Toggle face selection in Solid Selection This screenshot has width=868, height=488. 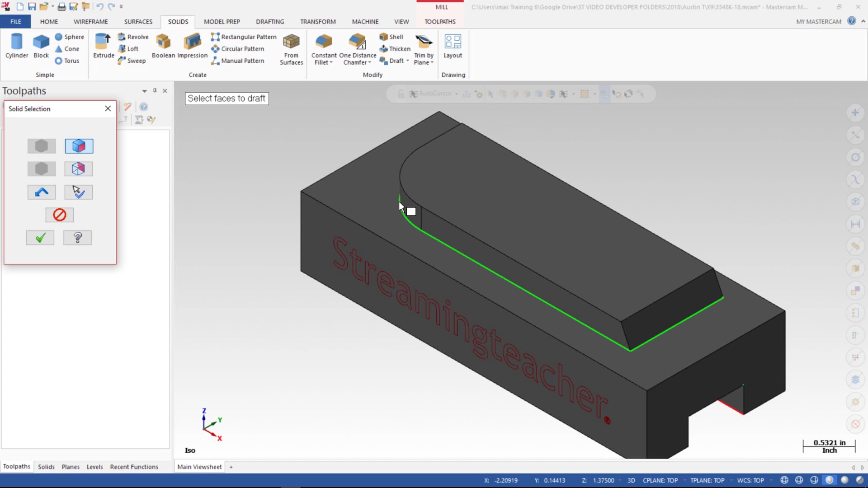click(79, 146)
